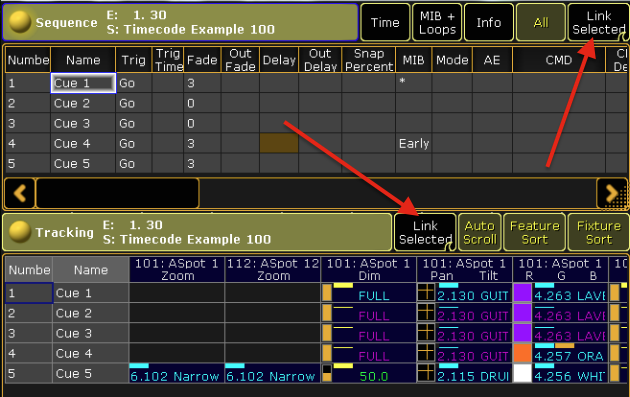630x397 pixels.
Task: Click 50.0 dim value in Cue 5
Action: pyautogui.click(x=374, y=377)
